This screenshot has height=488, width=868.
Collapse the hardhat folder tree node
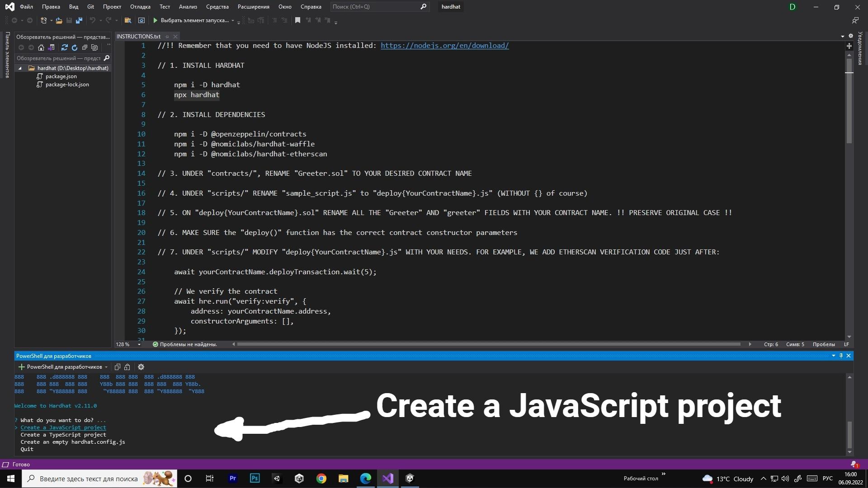pyautogui.click(x=20, y=68)
